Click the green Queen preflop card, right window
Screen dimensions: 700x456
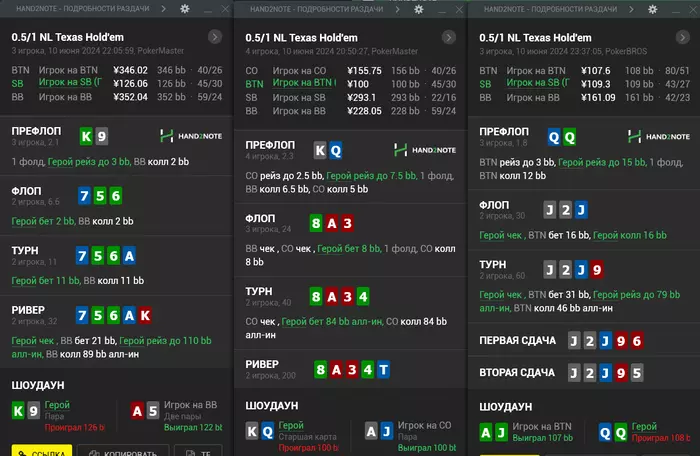click(x=570, y=137)
